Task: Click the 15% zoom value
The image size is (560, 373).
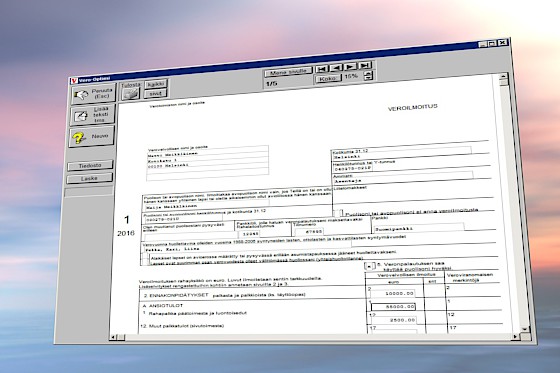Action: (351, 76)
